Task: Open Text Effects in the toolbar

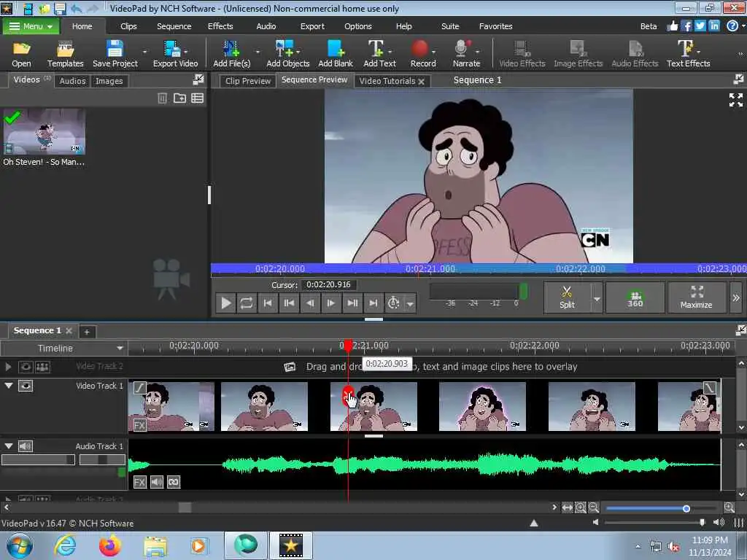Action: pos(688,54)
